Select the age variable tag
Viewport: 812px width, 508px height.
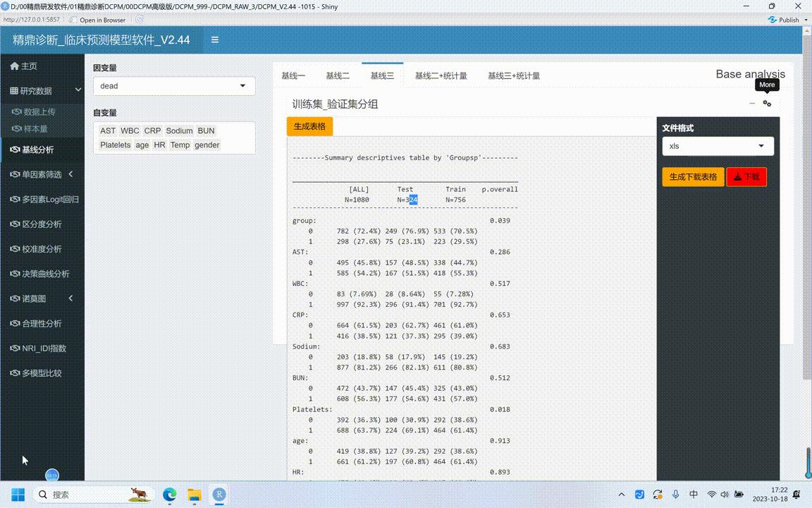pos(142,145)
